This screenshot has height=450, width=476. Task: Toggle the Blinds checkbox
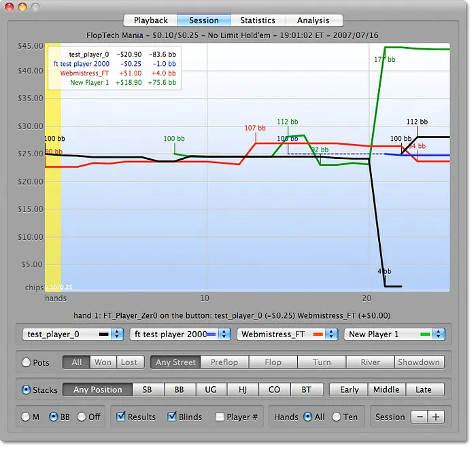(172, 417)
